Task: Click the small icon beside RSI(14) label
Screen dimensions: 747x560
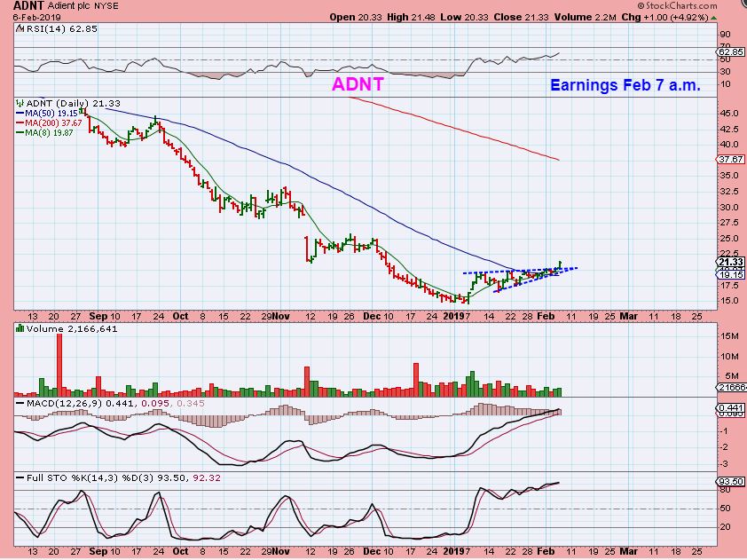Action: pyautogui.click(x=20, y=28)
